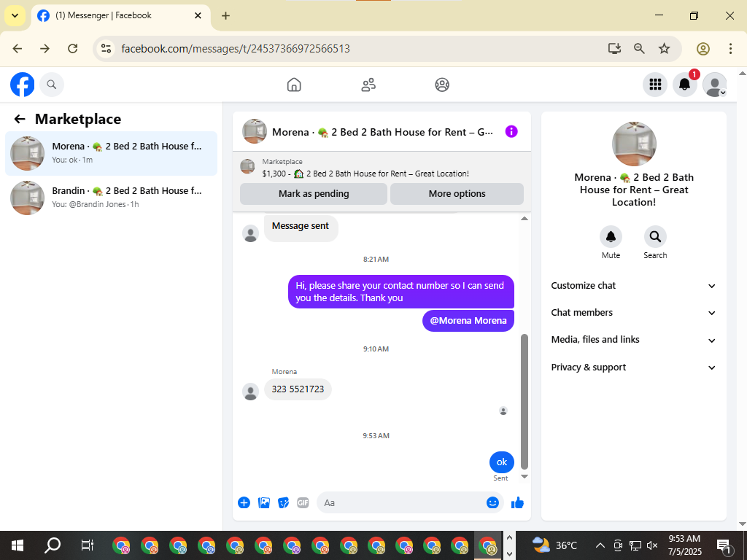747x560 pixels.
Task: Click Mark as pending button
Action: pos(314,194)
